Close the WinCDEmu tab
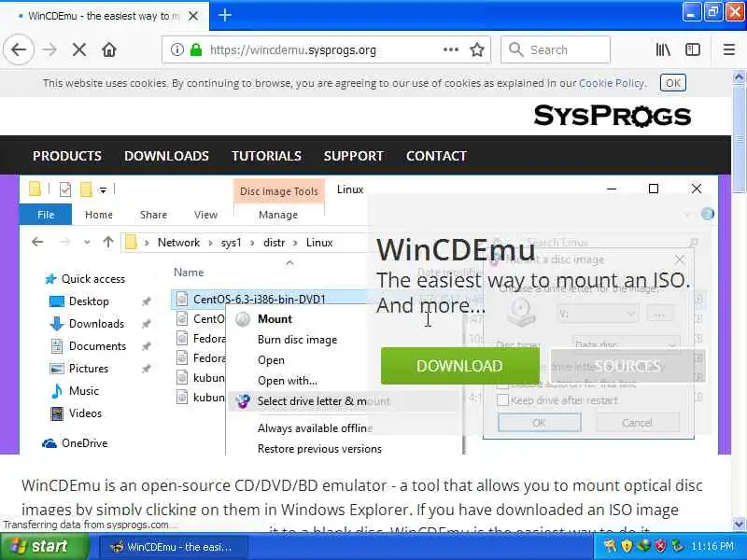 pos(193,16)
